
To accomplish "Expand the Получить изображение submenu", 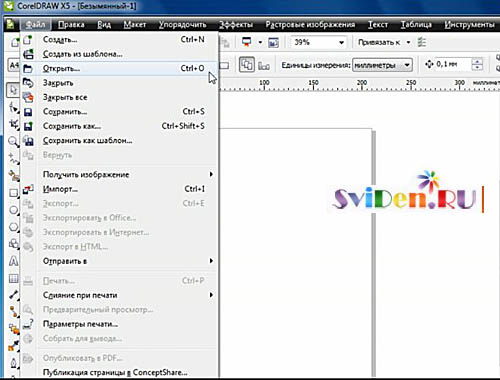I will 211,174.
